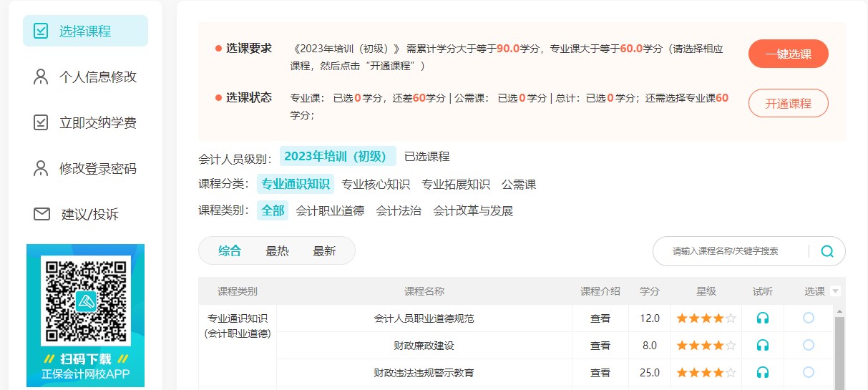Click headphone trial icon for 财政违法违规警示教育
The height and width of the screenshot is (390, 868).
(763, 373)
